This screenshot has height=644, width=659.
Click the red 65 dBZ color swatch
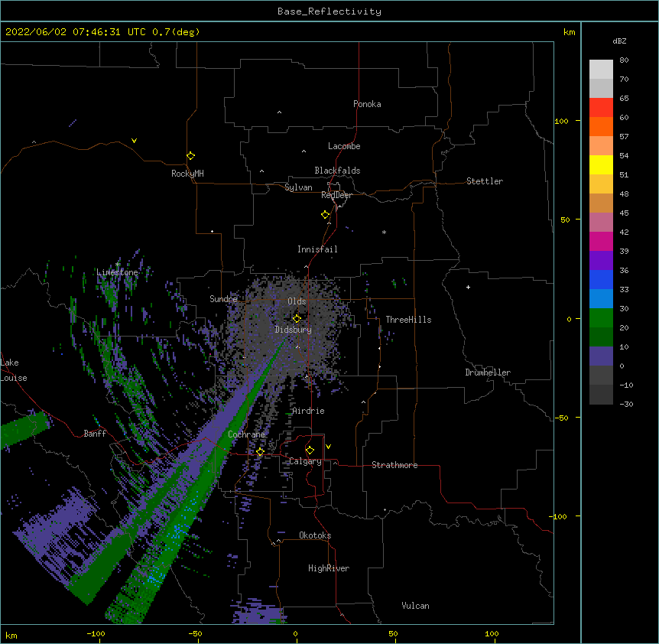pyautogui.click(x=601, y=108)
